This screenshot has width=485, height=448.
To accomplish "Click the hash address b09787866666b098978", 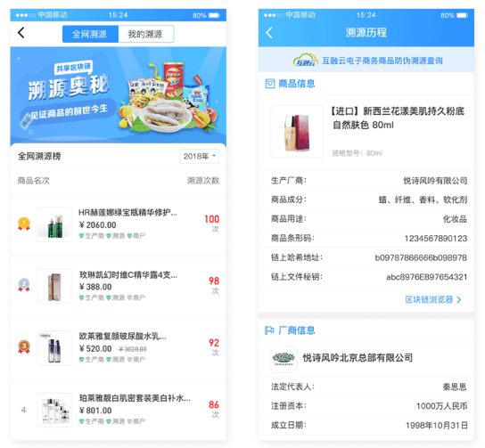I will click(x=421, y=257).
